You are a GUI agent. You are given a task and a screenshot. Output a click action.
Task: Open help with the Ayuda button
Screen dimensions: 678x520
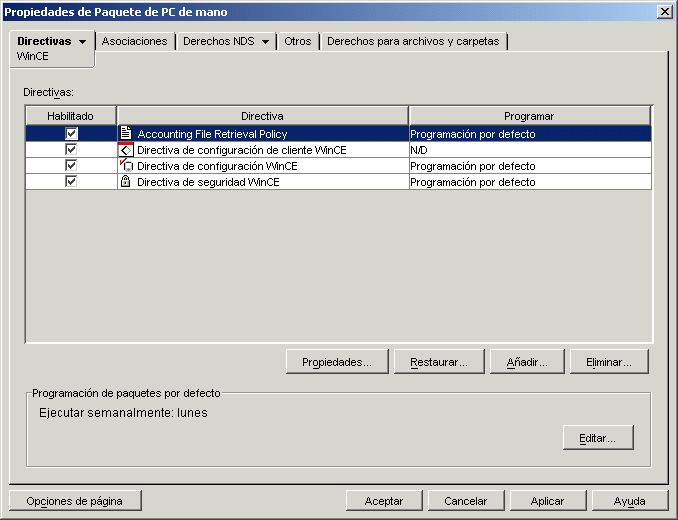pyautogui.click(x=630, y=501)
